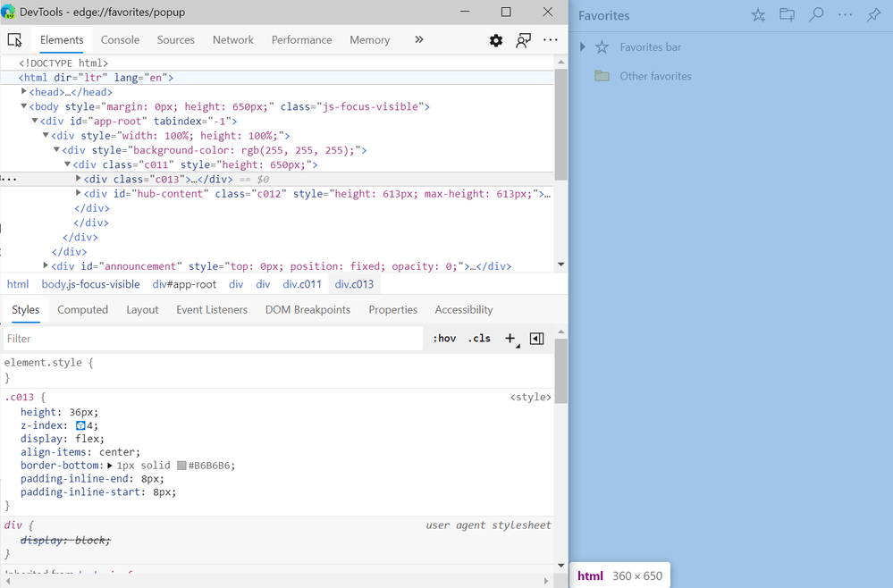Pin the Favorites pane

tap(873, 15)
